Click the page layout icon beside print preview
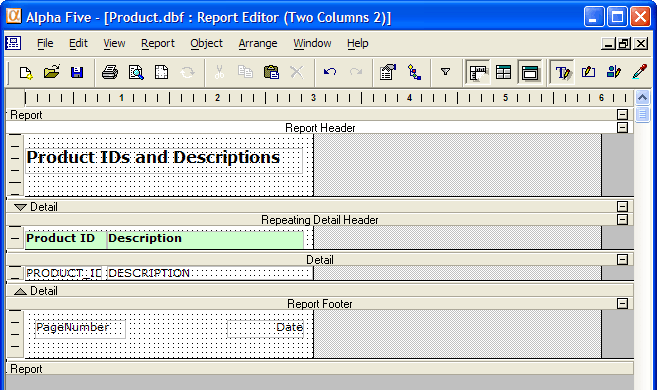 161,73
